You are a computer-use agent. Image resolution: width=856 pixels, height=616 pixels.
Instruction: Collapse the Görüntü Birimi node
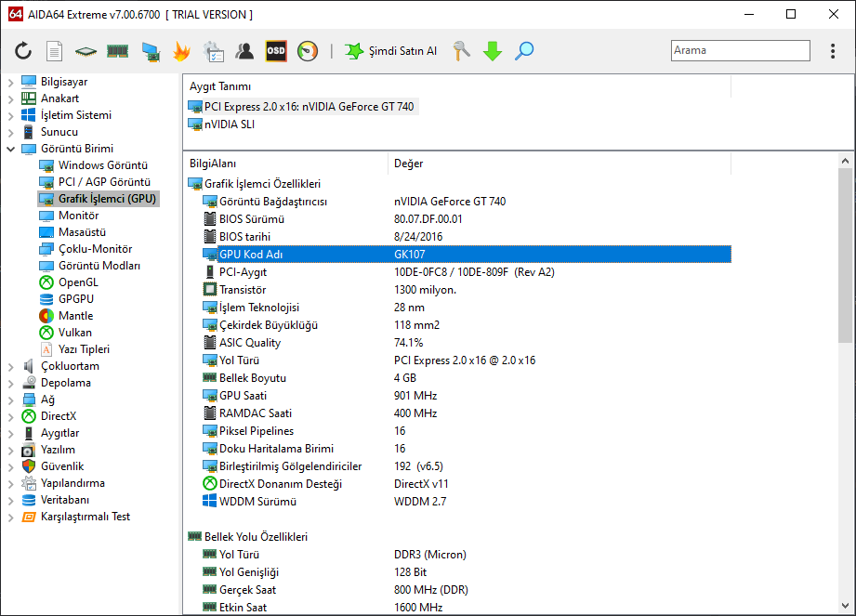(x=11, y=149)
